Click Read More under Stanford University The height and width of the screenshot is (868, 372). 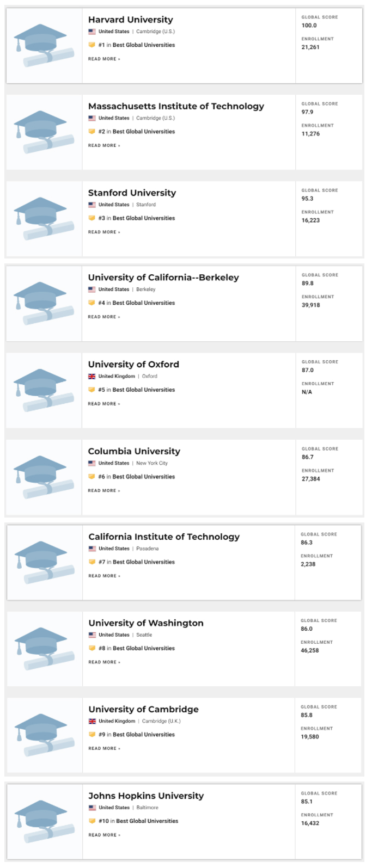tap(104, 232)
